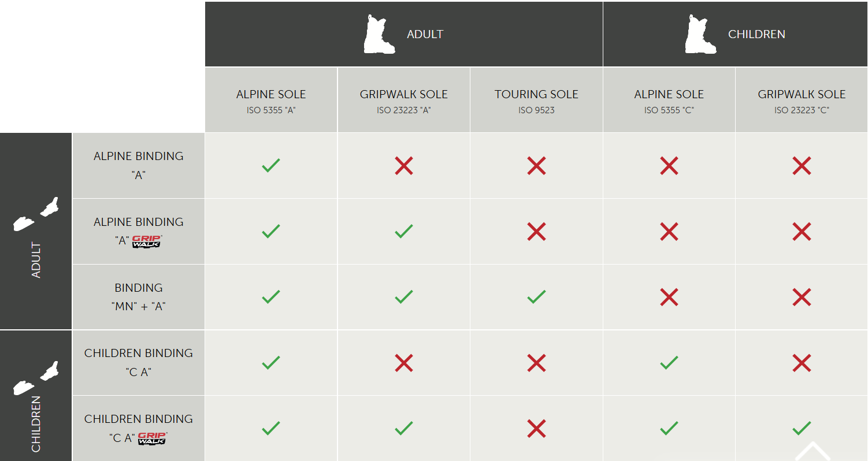Screen dimensions: 868x461
Task: Click green check for Alpine Binding A and Alpine Sole A
Action: coord(271,166)
